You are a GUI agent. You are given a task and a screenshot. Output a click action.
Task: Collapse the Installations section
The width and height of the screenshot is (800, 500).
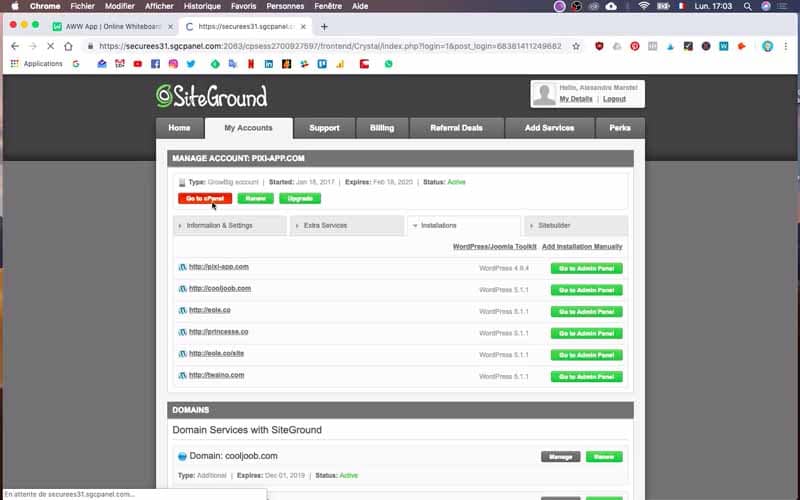point(464,226)
